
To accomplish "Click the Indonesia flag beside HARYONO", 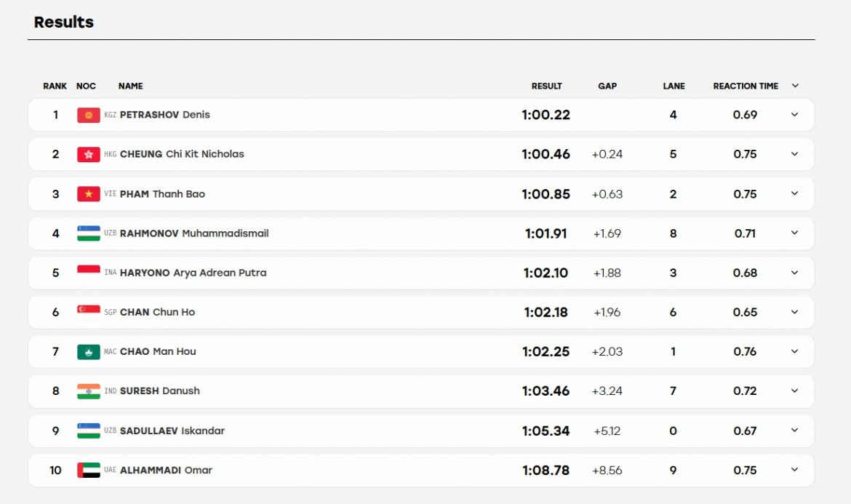I will point(89,273).
